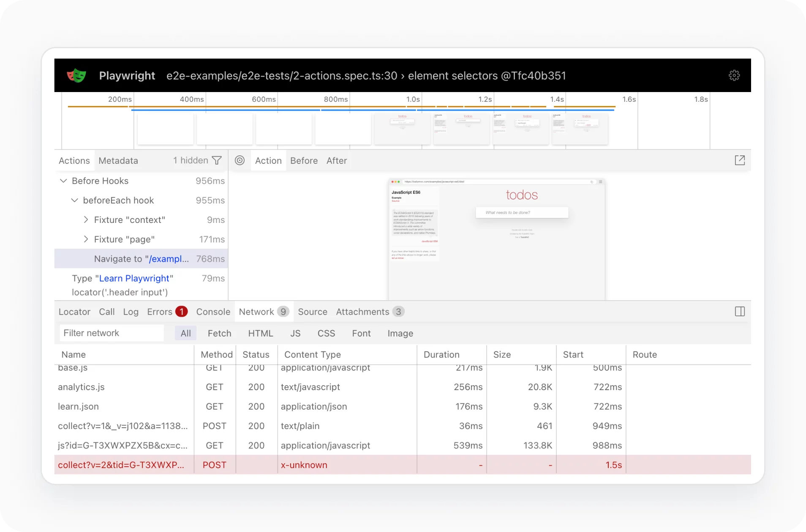806x532 pixels.
Task: Open the Errors tab
Action: [x=167, y=312]
